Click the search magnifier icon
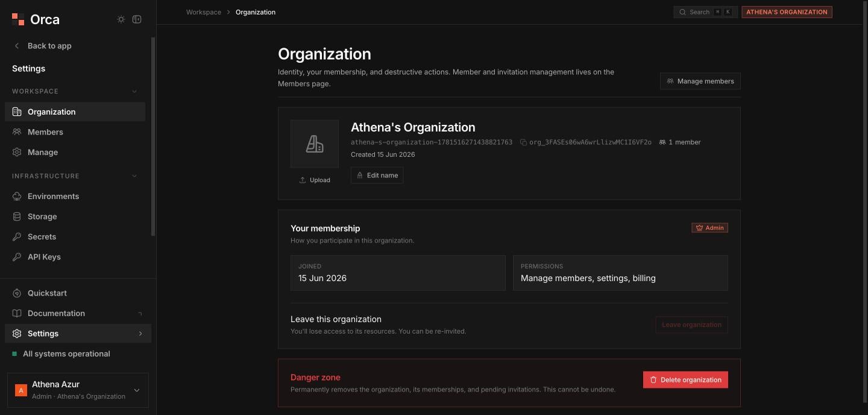 [x=682, y=12]
